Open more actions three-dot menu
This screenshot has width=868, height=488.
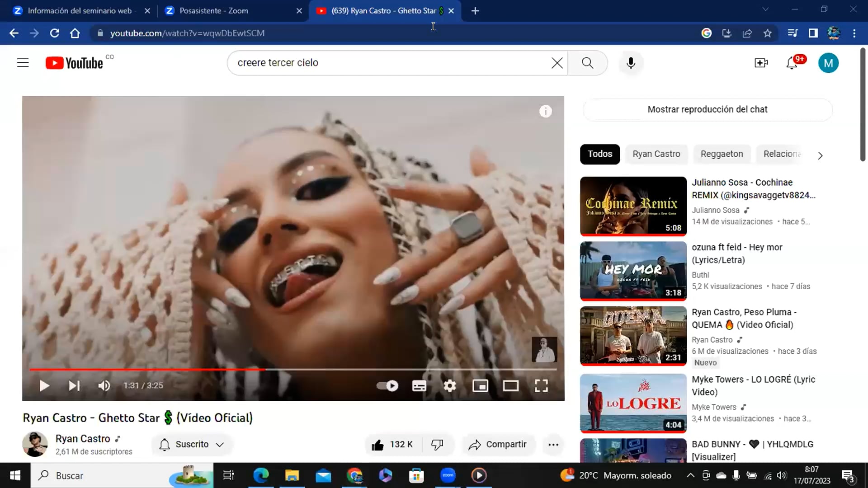point(553,445)
